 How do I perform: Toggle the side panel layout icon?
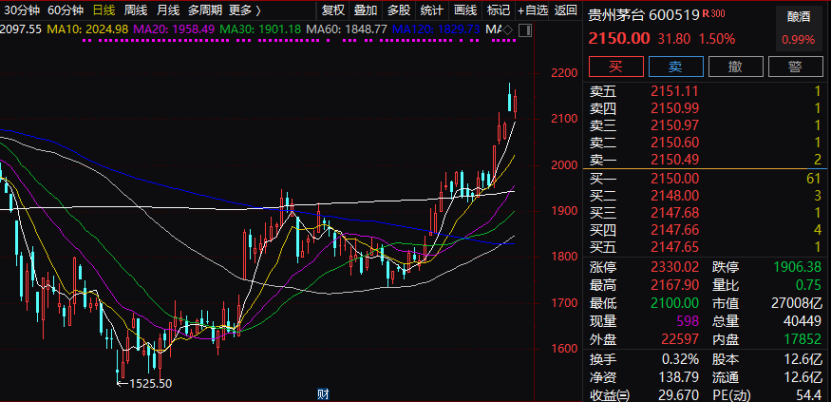[x=525, y=29]
